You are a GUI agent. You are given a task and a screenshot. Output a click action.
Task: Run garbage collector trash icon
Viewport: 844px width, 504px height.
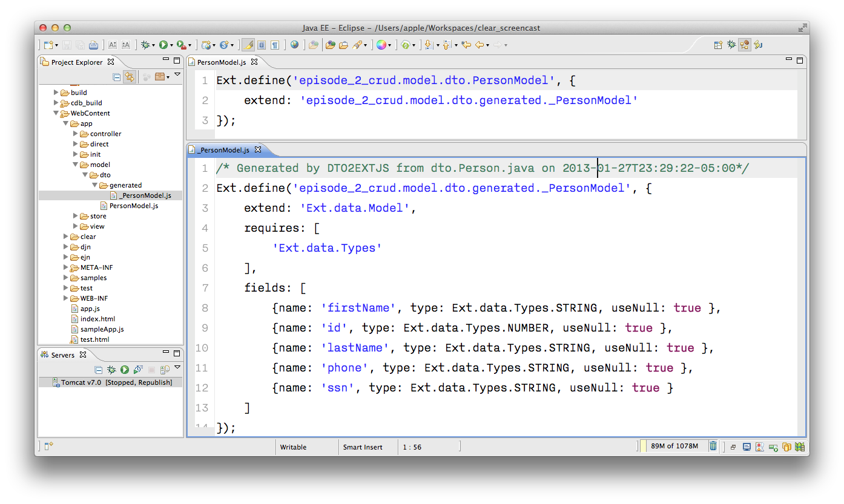713,447
